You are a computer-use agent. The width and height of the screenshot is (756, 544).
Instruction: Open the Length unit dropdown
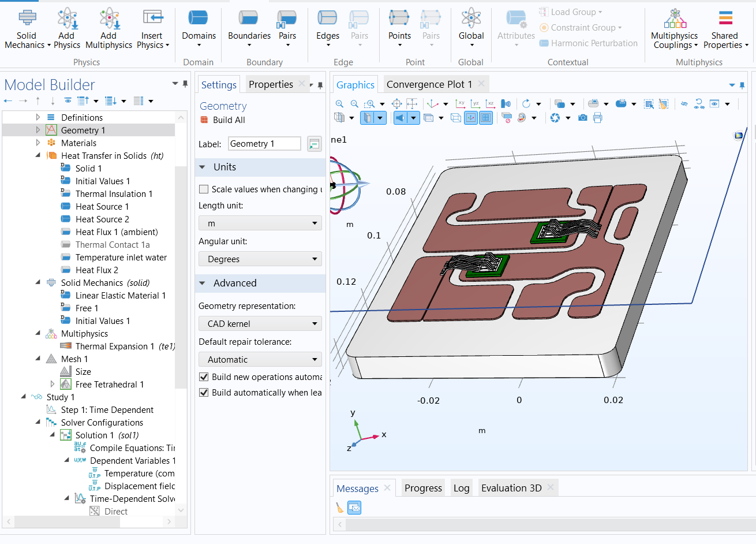[x=260, y=223]
